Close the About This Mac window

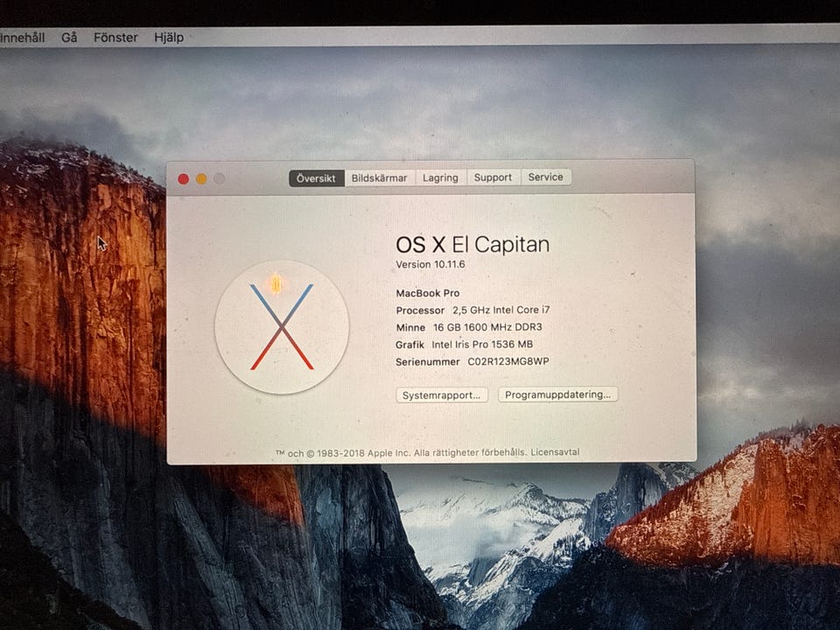pos(183,178)
